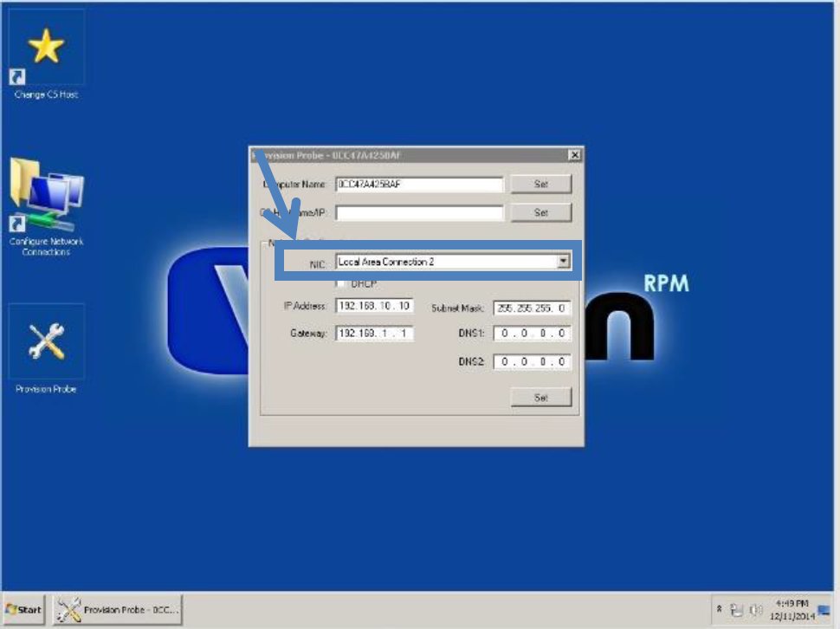840x629 pixels.
Task: Select the Provision Probe taskbar entry
Action: (120, 610)
